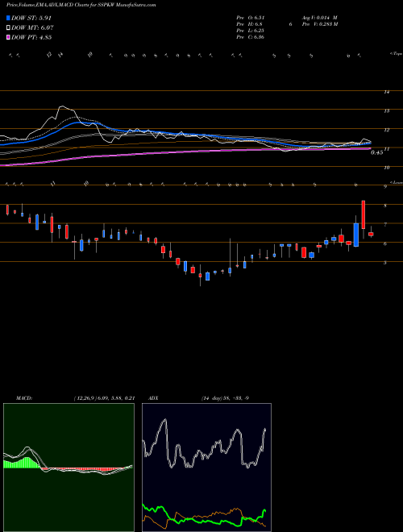Click the '<Lows' label at right edge
The image size is (403, 532).
(x=396, y=182)
